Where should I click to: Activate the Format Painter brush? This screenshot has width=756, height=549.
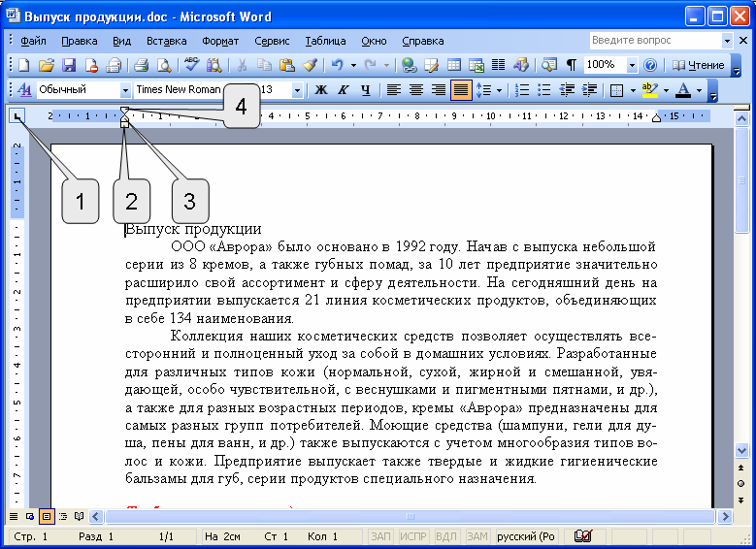(x=310, y=65)
